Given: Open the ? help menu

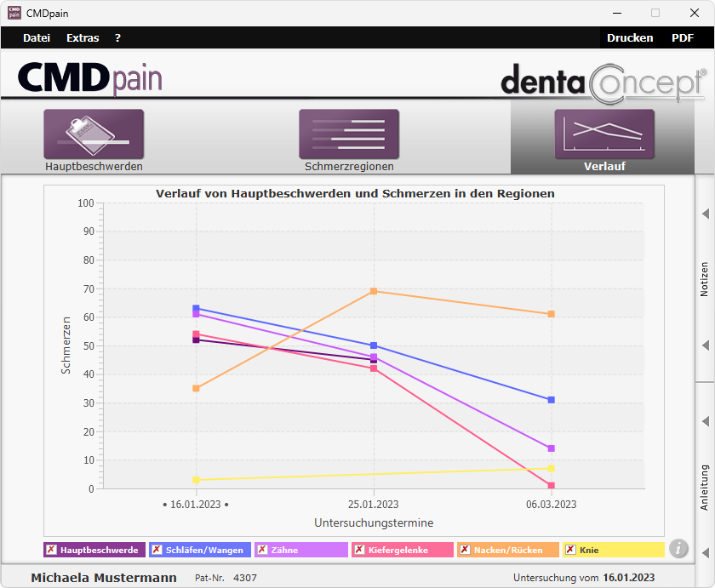Looking at the screenshot, I should [117, 37].
